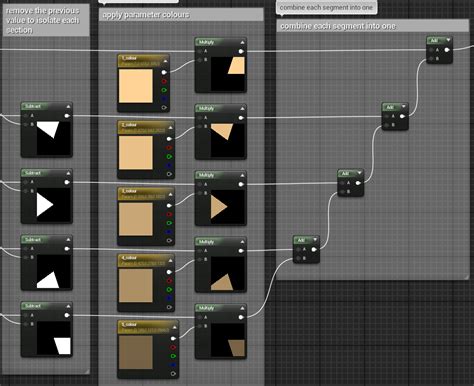Image resolution: width=474 pixels, height=386 pixels.
Task: Click Subtract preview showing right-pointing white triangle
Action: click(x=53, y=205)
